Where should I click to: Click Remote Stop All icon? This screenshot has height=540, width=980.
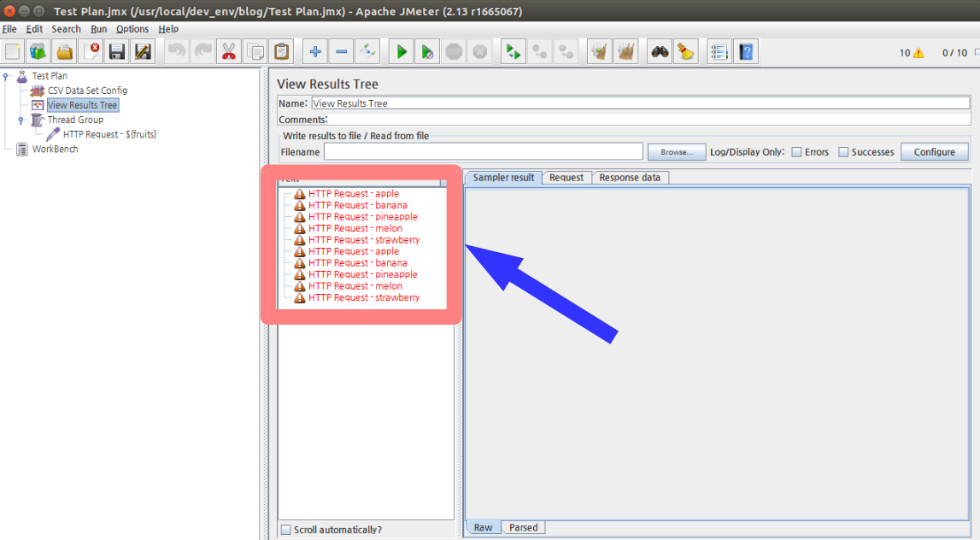pos(539,51)
